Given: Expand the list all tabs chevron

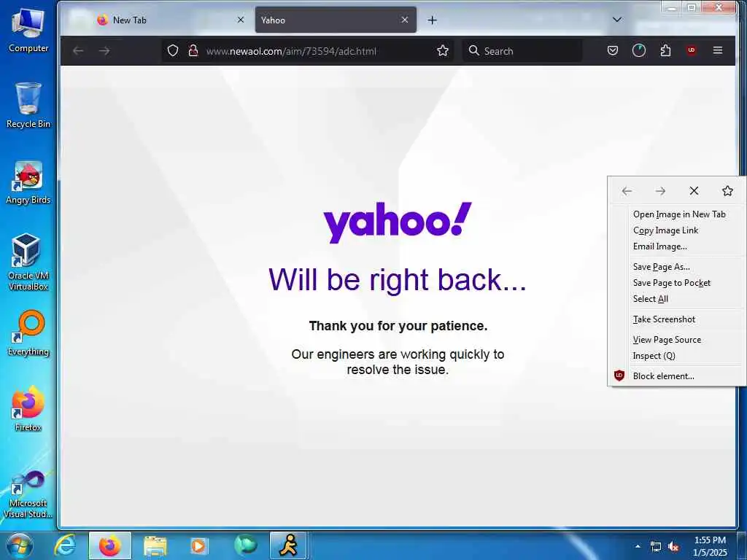Looking at the screenshot, I should click(617, 20).
